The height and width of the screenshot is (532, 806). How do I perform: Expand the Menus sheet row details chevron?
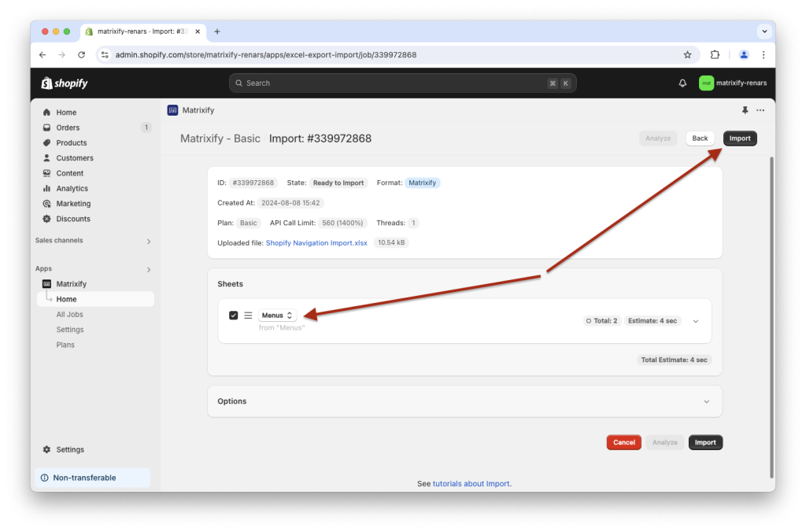click(x=695, y=320)
